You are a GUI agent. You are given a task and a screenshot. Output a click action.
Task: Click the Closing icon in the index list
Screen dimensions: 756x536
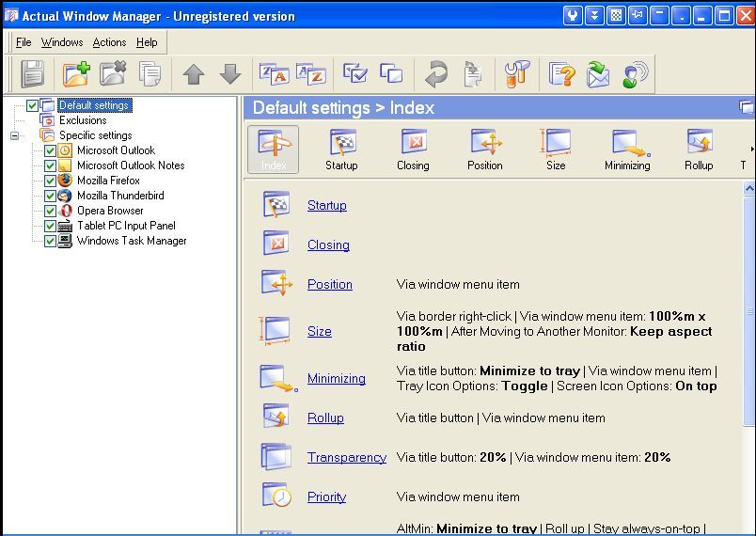point(276,244)
